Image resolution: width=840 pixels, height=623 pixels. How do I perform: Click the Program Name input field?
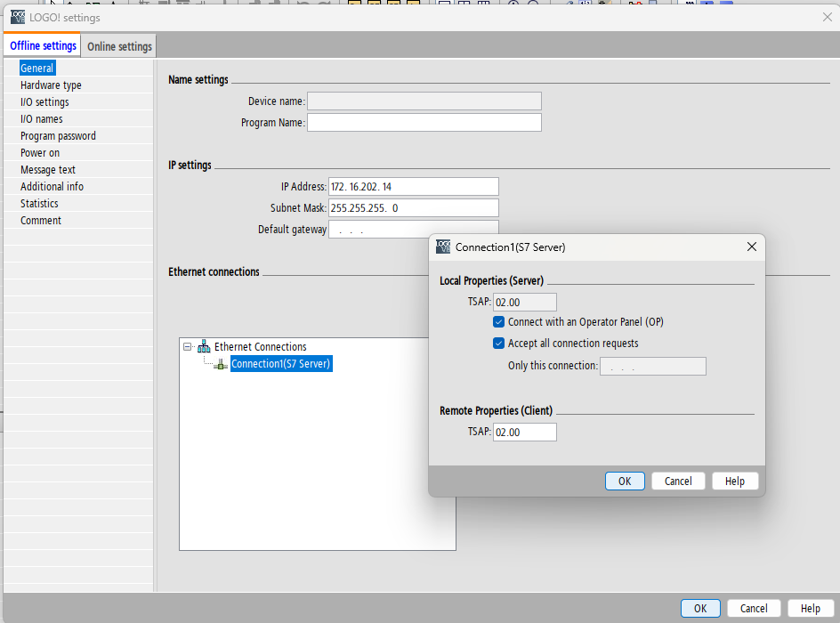(x=424, y=123)
